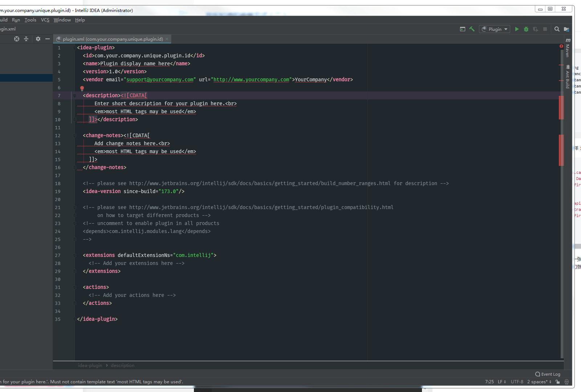
Task: Click the fold end marker on line 10
Action: (x=74, y=119)
